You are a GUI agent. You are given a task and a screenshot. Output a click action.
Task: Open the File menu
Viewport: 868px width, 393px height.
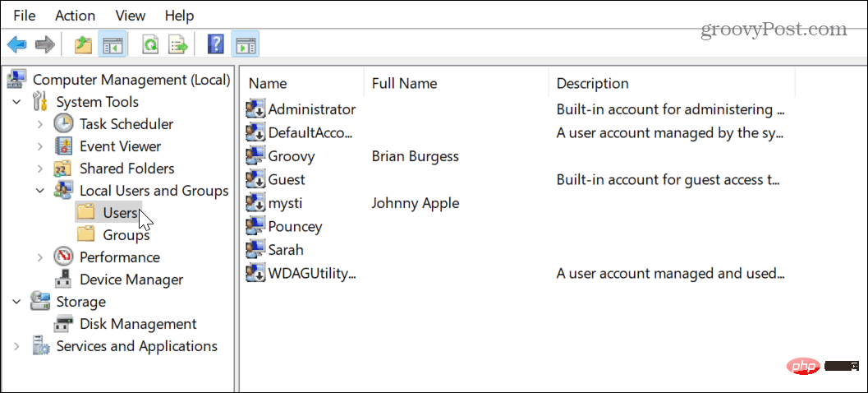click(x=25, y=16)
